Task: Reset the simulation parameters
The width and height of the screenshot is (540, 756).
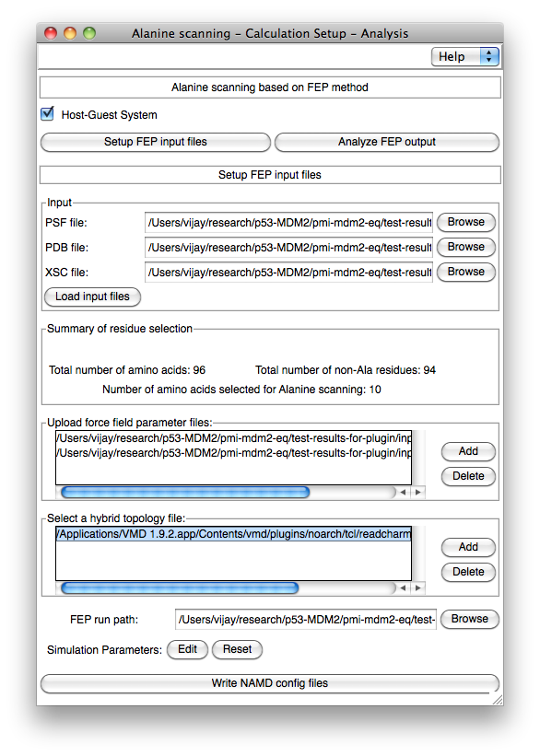Action: point(237,649)
